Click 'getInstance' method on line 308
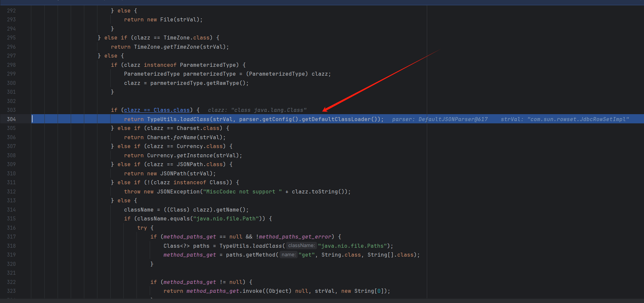 (195, 155)
